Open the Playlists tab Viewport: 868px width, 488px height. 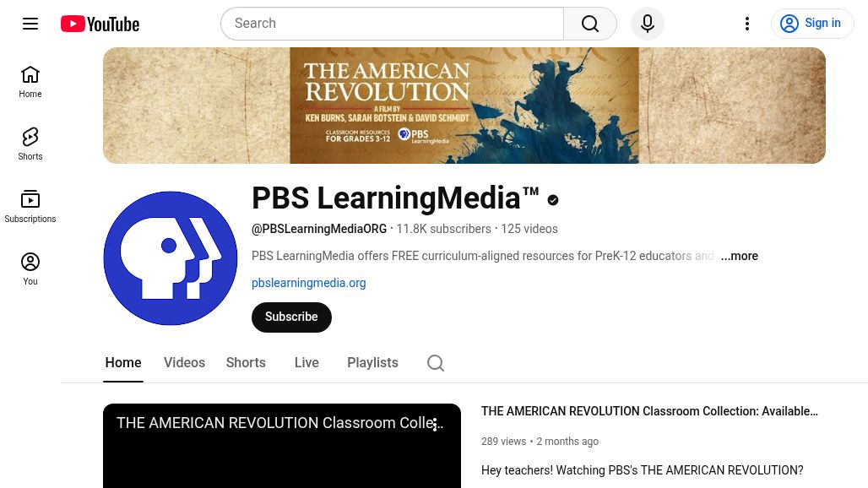click(x=372, y=362)
